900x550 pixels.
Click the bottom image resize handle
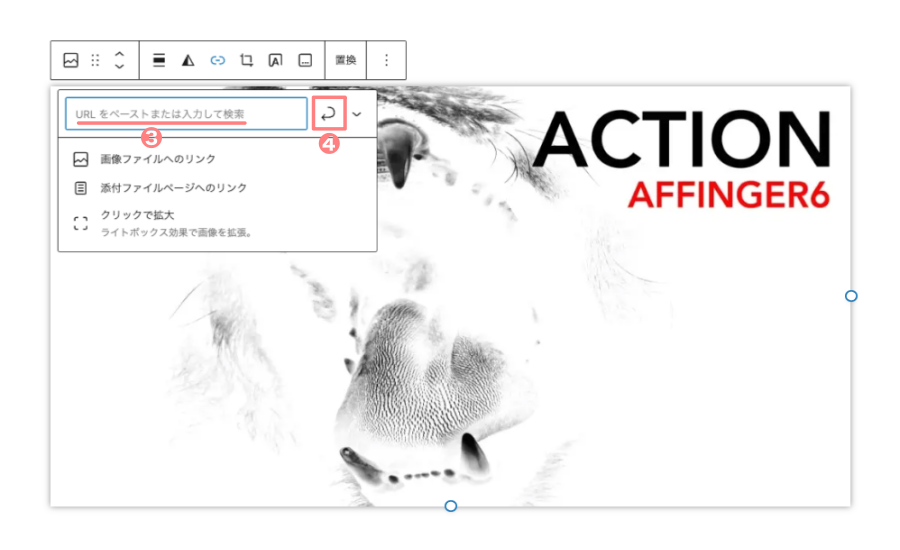tap(451, 506)
